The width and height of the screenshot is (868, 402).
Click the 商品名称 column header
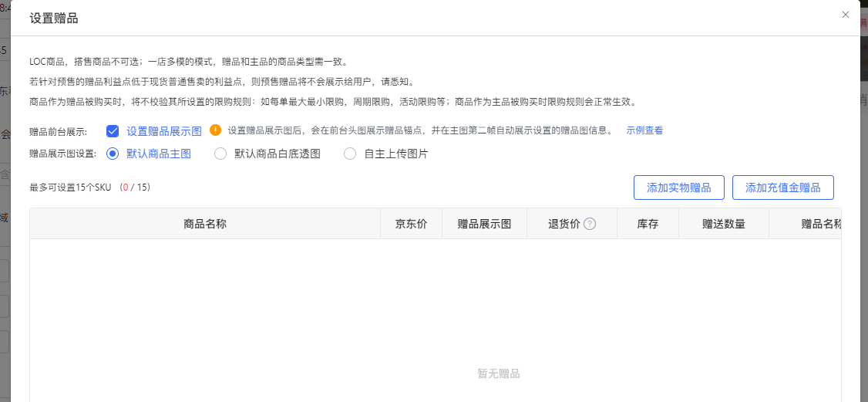(205, 224)
